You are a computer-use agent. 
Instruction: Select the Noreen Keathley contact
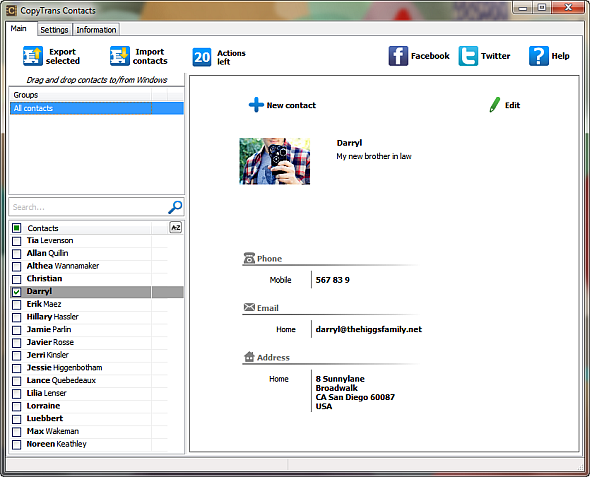tap(56, 444)
